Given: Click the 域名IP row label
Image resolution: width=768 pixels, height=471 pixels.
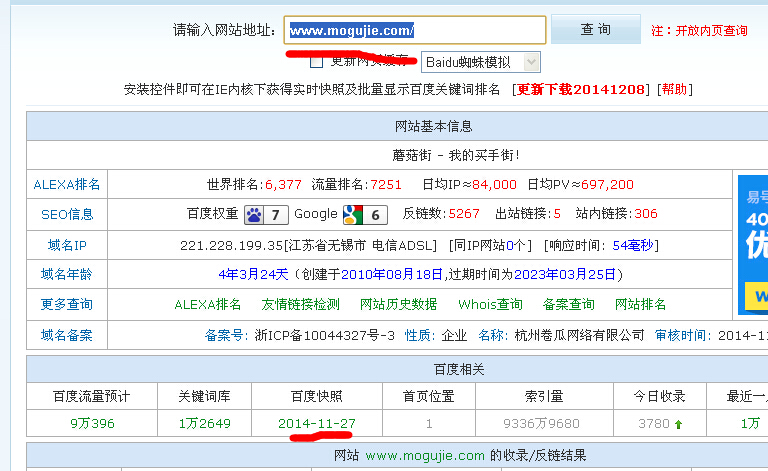Looking at the screenshot, I should (67, 245).
